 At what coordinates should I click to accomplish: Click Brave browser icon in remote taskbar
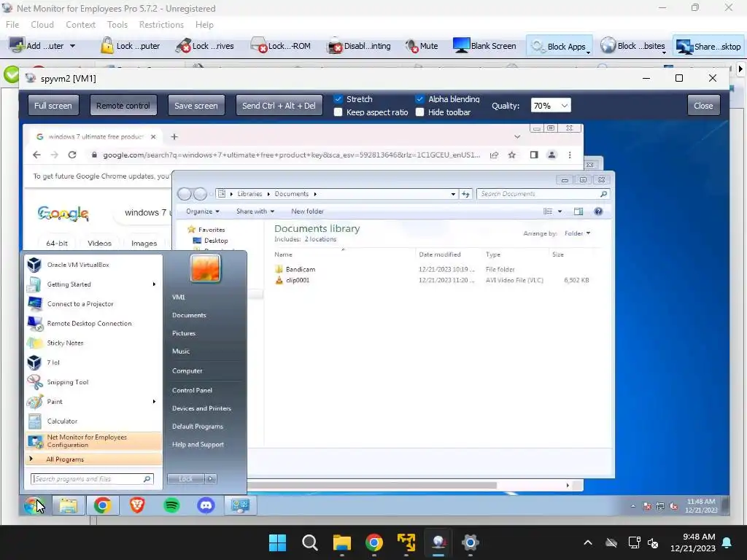click(137, 505)
